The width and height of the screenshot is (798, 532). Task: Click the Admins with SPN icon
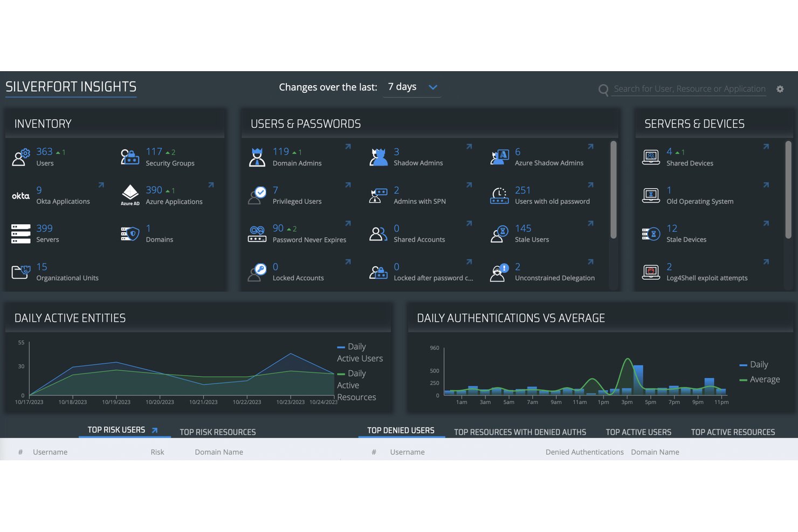click(379, 195)
